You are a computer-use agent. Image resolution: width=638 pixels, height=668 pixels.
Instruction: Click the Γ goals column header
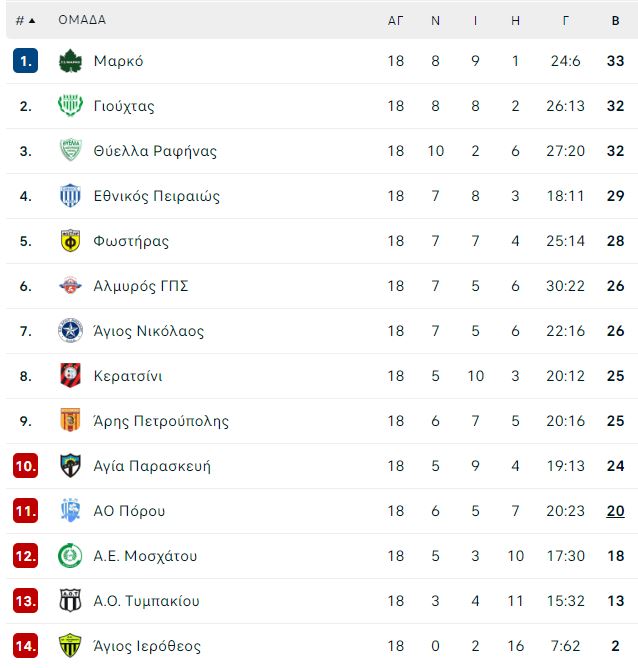pos(566,20)
